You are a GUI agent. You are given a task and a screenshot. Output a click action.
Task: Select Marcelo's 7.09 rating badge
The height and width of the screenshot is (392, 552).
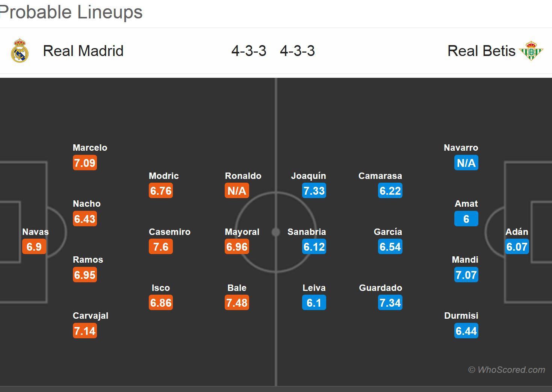click(85, 163)
